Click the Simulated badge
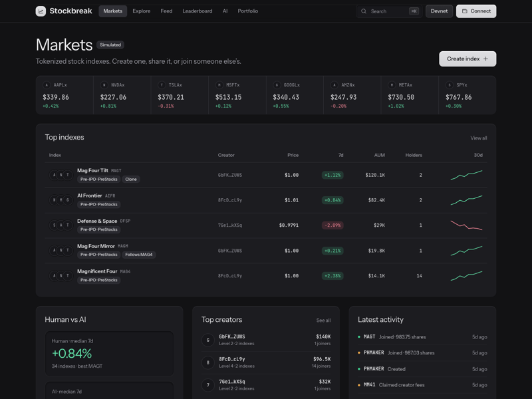532x399 pixels. [x=110, y=45]
